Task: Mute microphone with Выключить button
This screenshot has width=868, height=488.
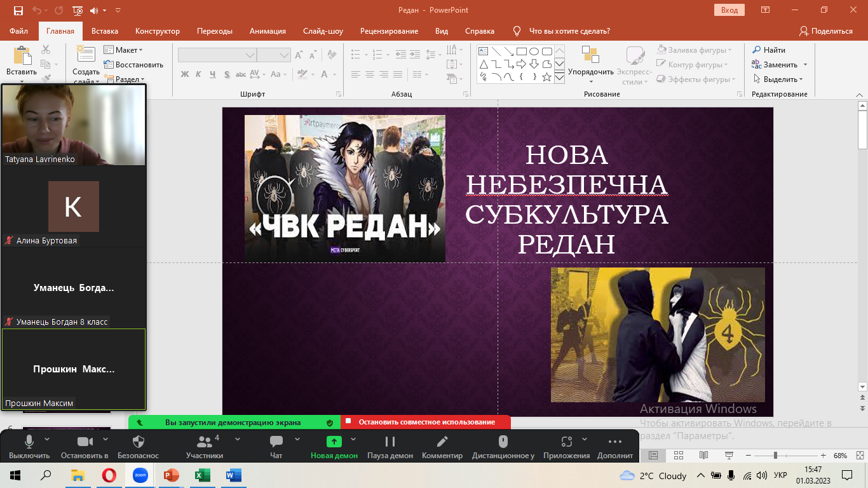Action: click(x=29, y=447)
